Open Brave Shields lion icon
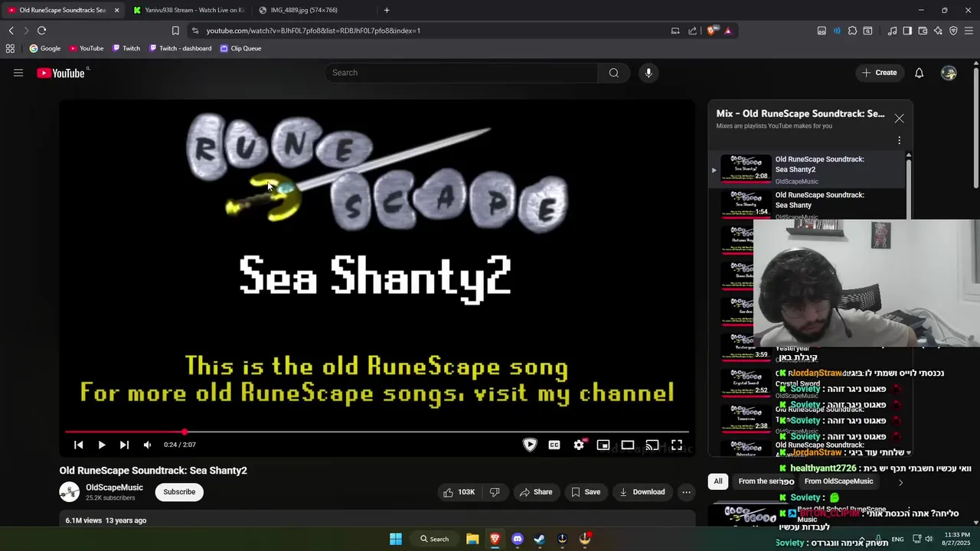The image size is (980, 551). click(x=711, y=31)
